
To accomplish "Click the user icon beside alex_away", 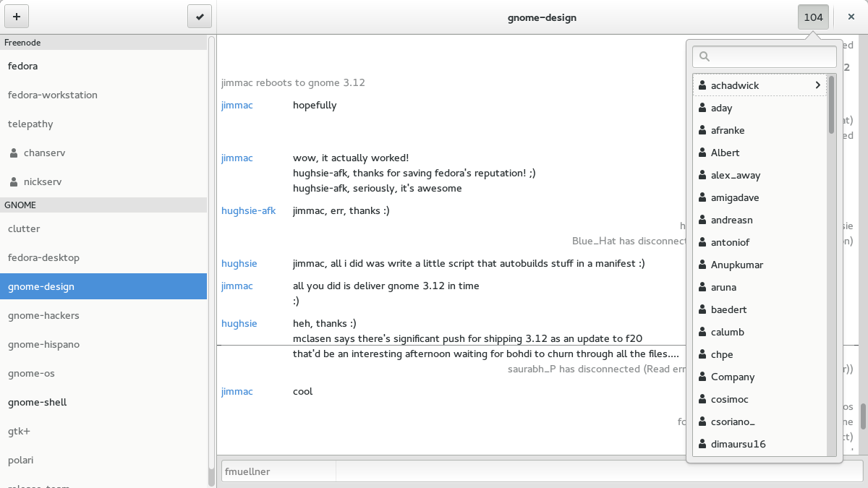I will pos(702,175).
